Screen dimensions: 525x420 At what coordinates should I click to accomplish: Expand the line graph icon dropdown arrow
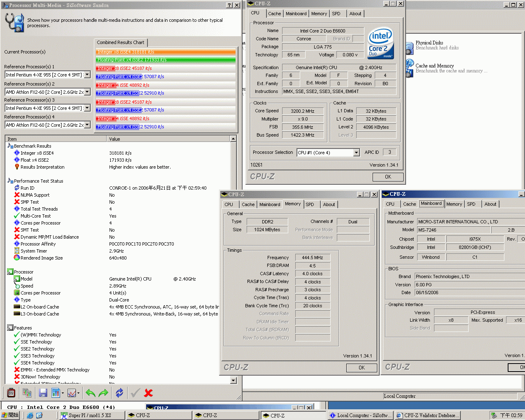coord(79,393)
